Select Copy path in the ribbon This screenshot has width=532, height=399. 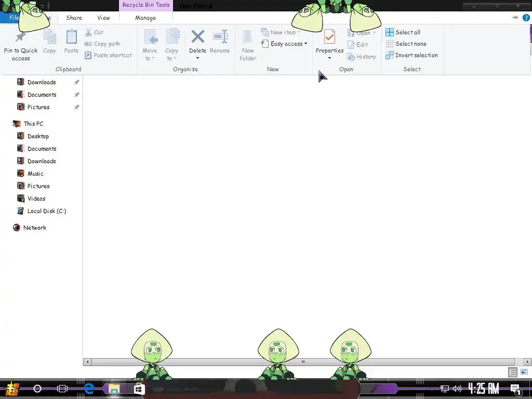click(102, 44)
